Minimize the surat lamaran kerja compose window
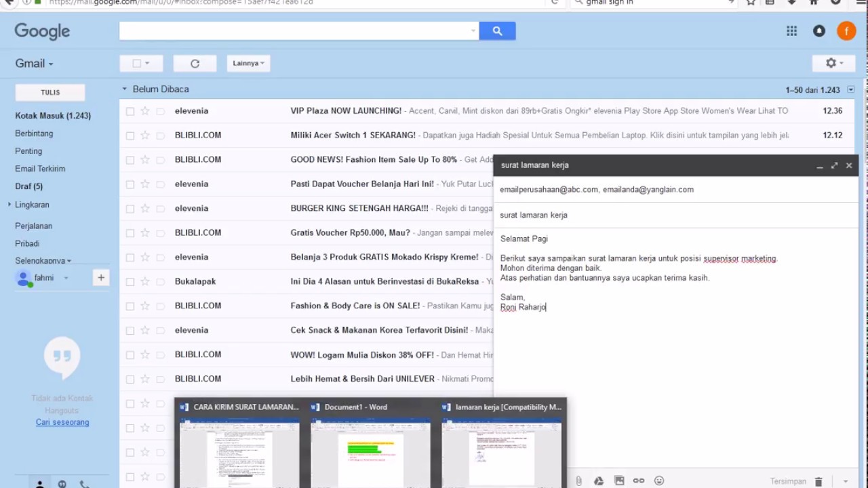The image size is (868, 488). [819, 165]
